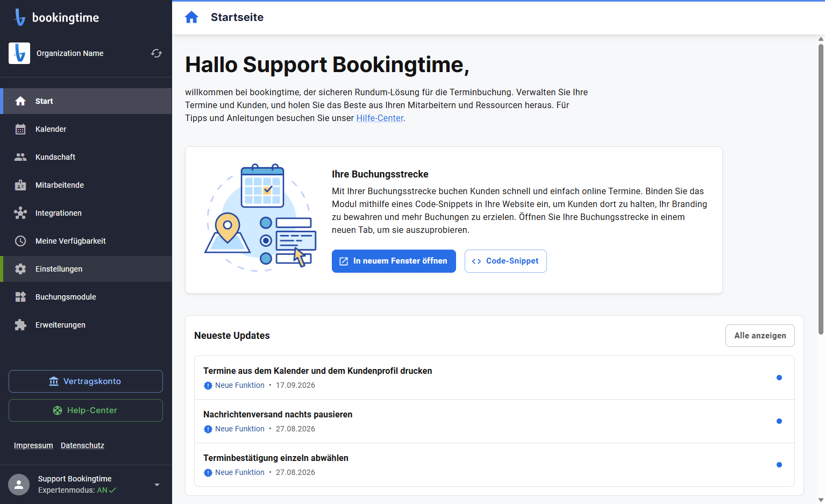
Task: Click the badge icon beside Mitarbeitende
Action: pos(20,185)
